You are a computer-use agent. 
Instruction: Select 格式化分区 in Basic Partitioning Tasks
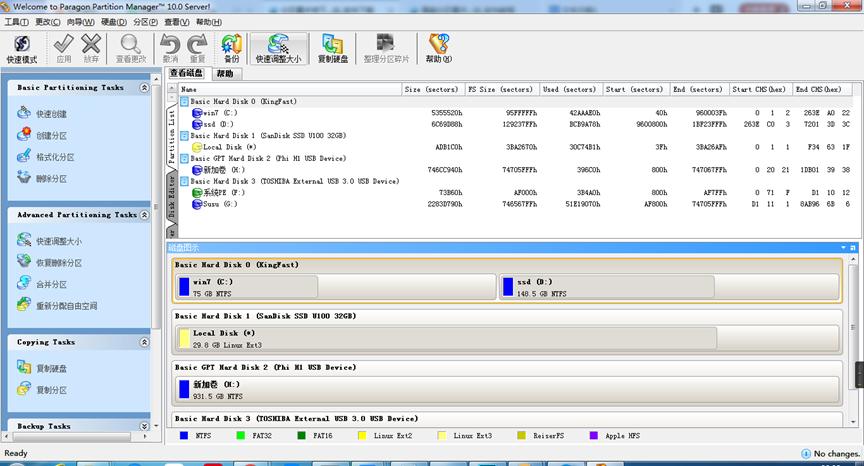point(54,158)
